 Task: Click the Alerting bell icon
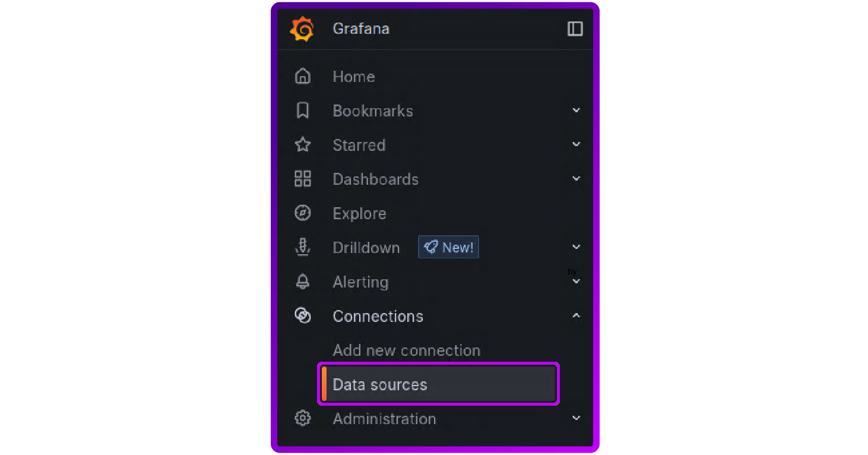303,282
